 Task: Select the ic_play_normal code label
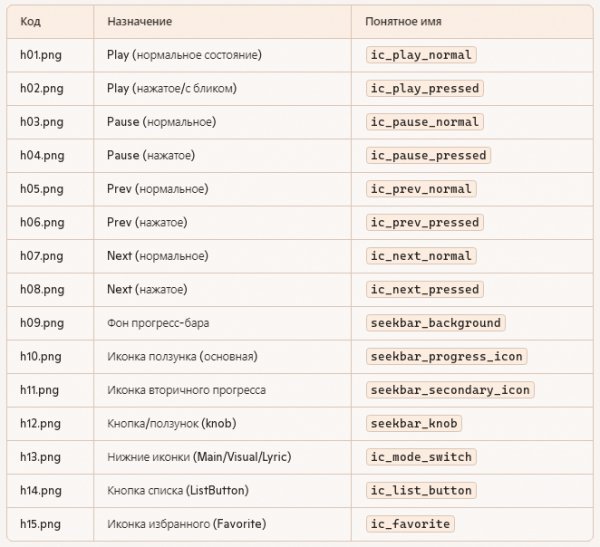tap(421, 55)
